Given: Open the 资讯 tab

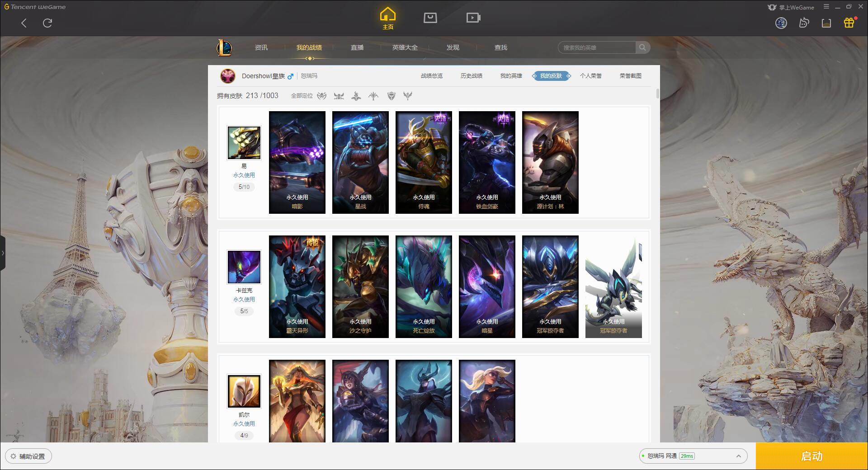Looking at the screenshot, I should 261,47.
